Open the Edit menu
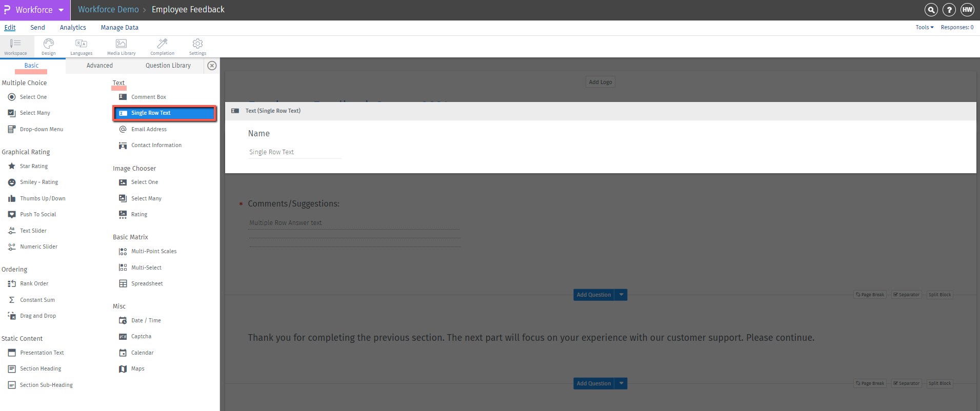Screen dimensions: 980x411 point(10,27)
